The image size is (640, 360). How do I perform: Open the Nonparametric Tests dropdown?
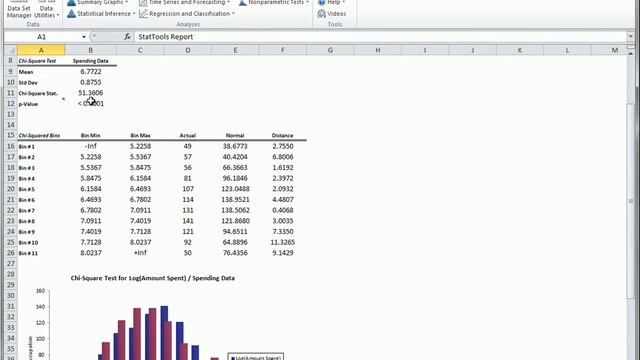point(274,2)
